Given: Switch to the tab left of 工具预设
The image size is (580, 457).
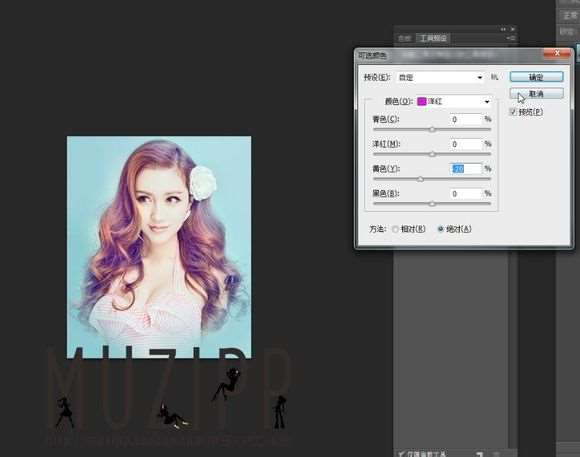Looking at the screenshot, I should 405,38.
